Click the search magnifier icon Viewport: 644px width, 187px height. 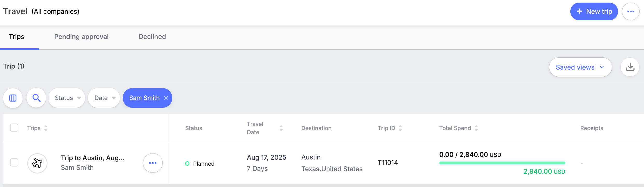[36, 98]
